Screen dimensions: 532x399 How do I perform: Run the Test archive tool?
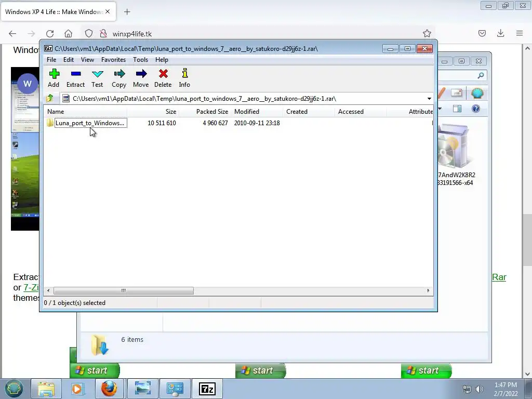click(97, 78)
